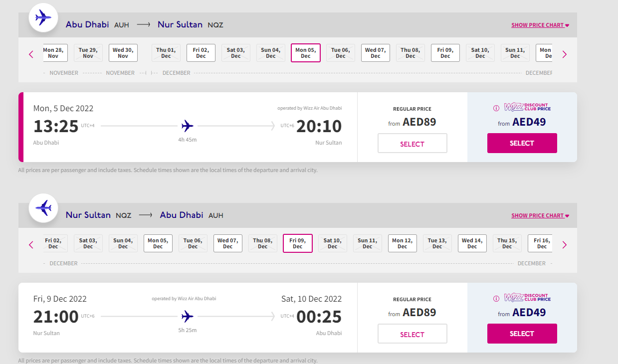
Task: Click the outbound flight airplane icon
Action: coord(43,18)
